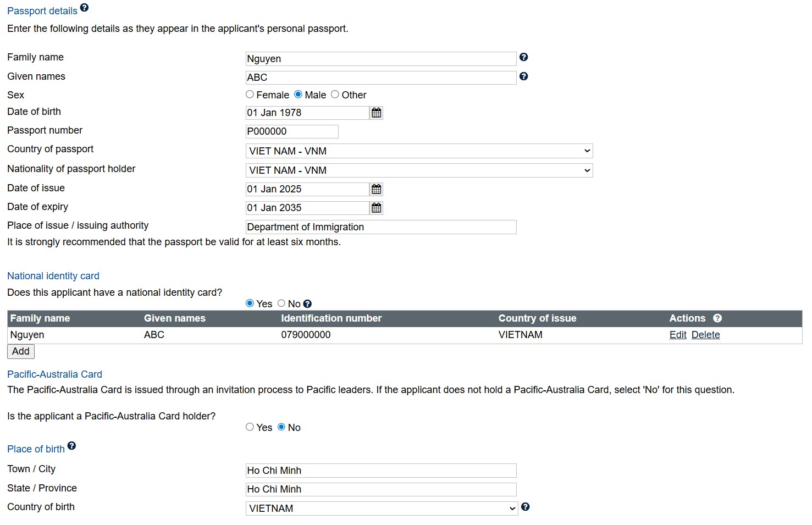Open Date of birth calendar picker
This screenshot has width=812, height=525.
376,113
